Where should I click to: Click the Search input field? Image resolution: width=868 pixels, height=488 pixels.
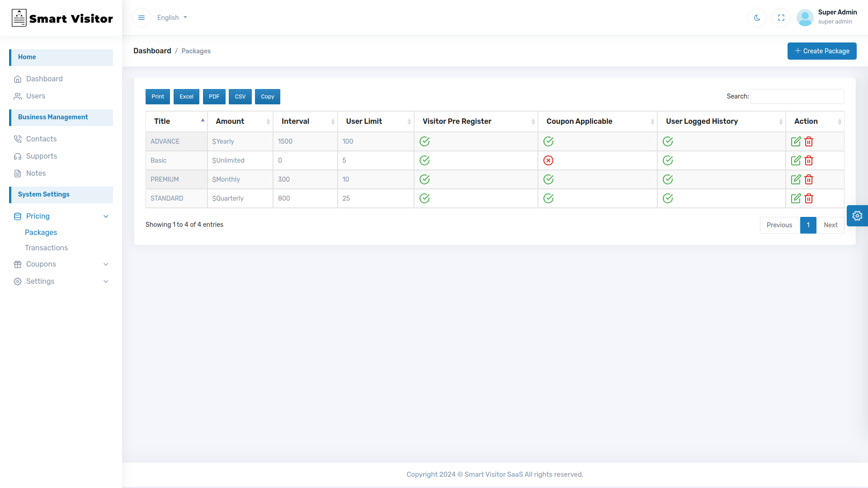pyautogui.click(x=797, y=97)
